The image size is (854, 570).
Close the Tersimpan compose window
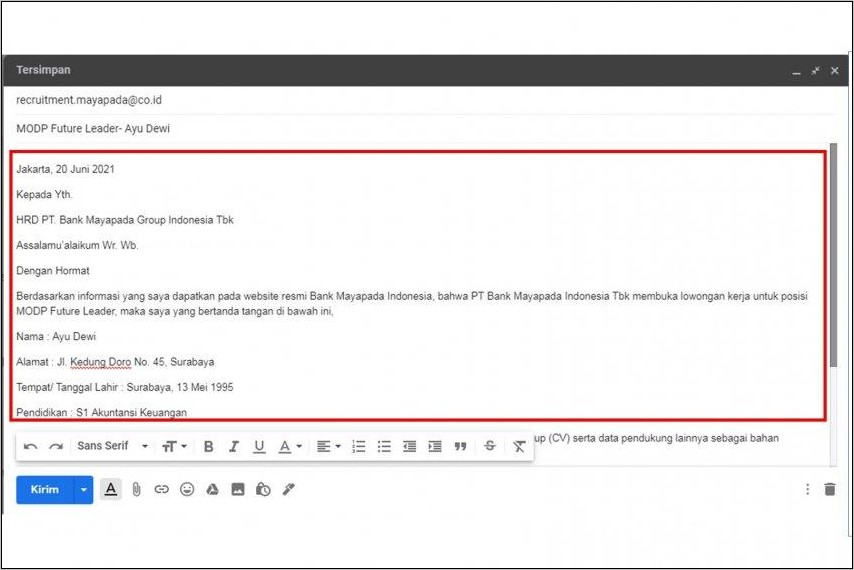(834, 71)
